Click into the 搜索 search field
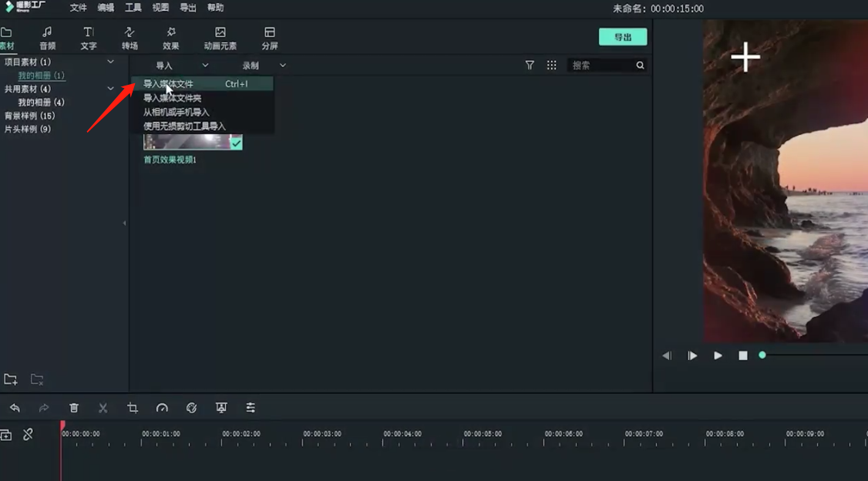The image size is (868, 481). pyautogui.click(x=601, y=66)
